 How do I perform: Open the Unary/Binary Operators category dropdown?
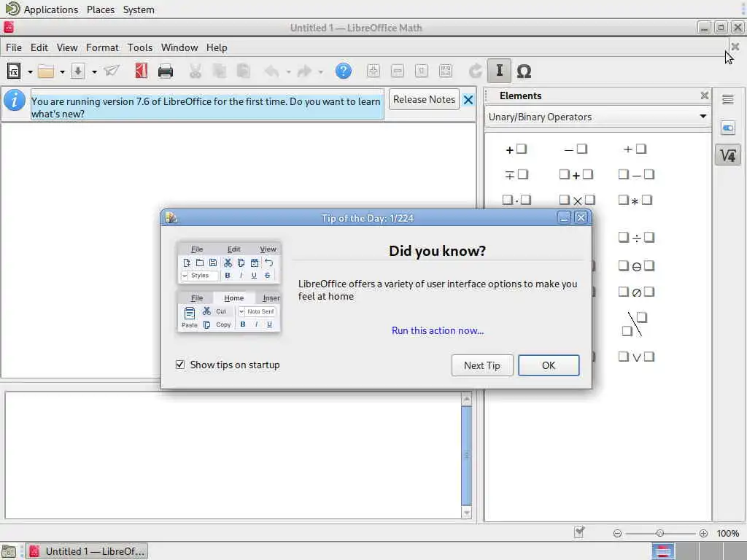point(597,117)
